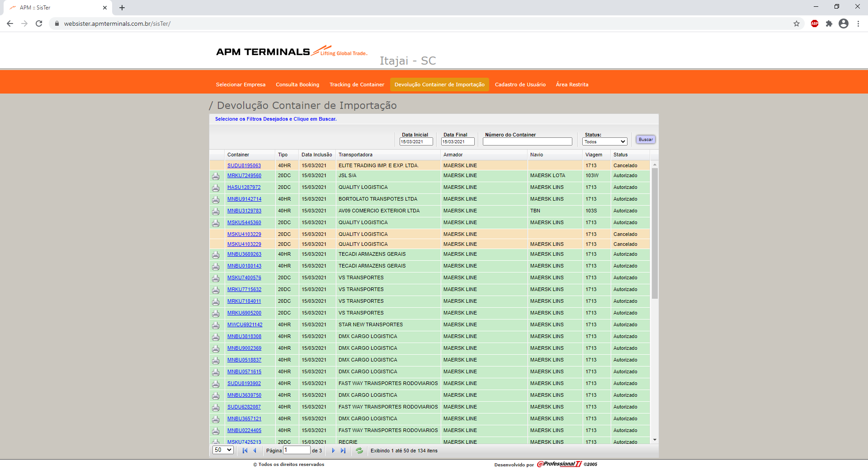
Task: Select Devolução Container de Importação tab
Action: (x=439, y=85)
